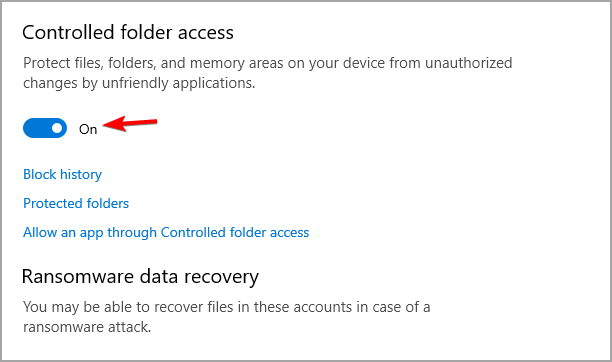Click the red arrow pointing at On
Image resolution: width=612 pixels, height=362 pixels.
point(130,123)
